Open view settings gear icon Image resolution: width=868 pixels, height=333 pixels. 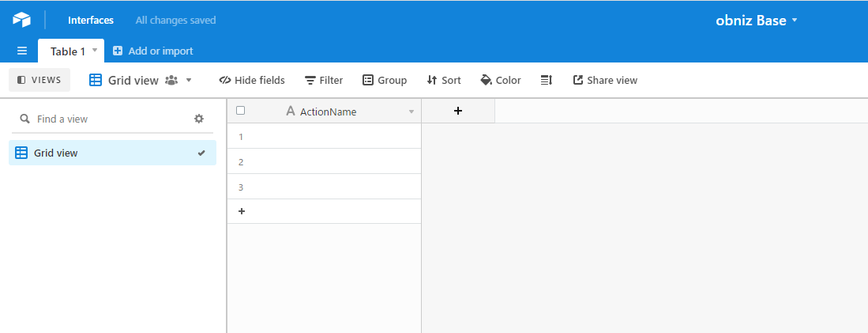[199, 119]
